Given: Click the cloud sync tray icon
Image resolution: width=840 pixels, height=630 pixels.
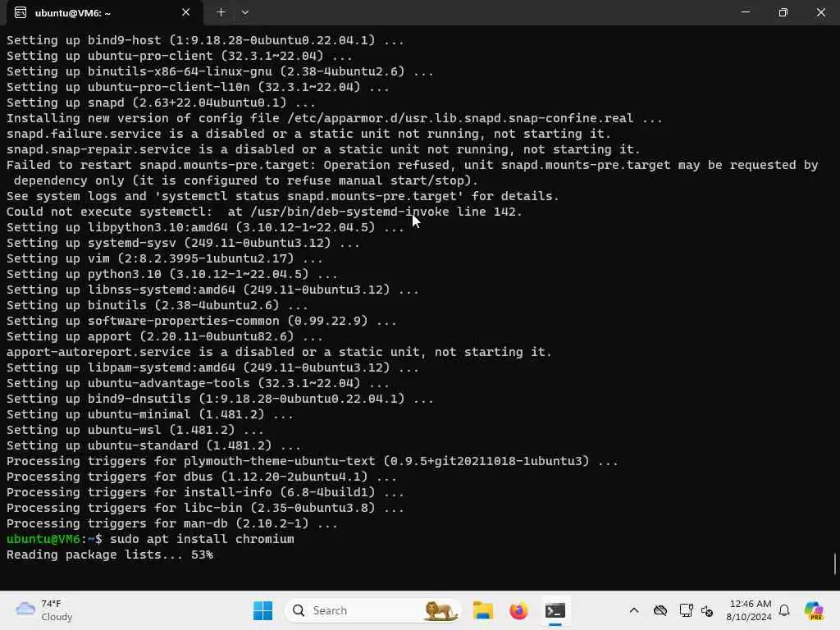Looking at the screenshot, I should [x=660, y=610].
